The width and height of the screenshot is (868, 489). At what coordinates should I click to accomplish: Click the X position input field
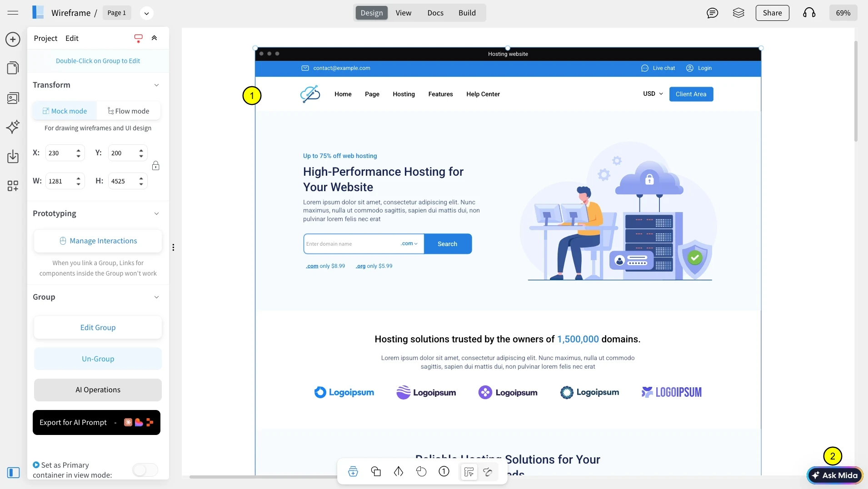[x=60, y=153]
